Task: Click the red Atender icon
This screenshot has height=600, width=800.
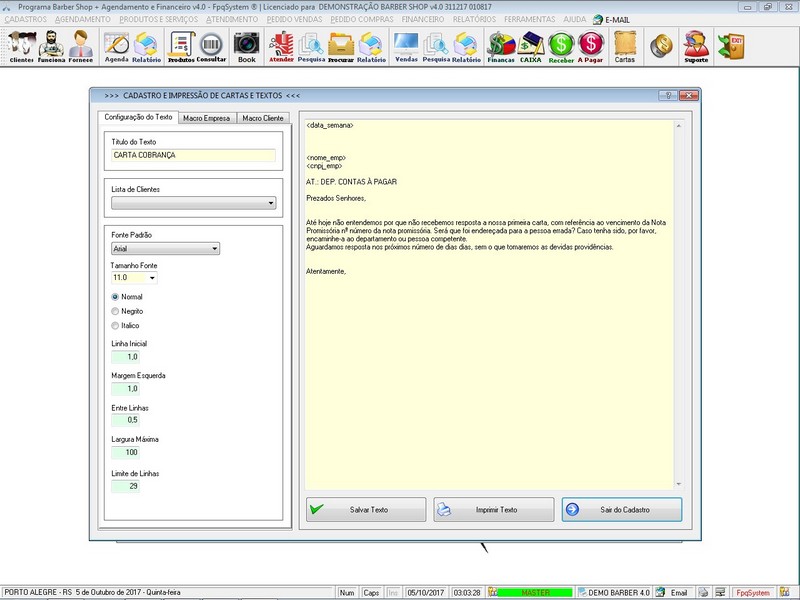Action: coord(281,47)
